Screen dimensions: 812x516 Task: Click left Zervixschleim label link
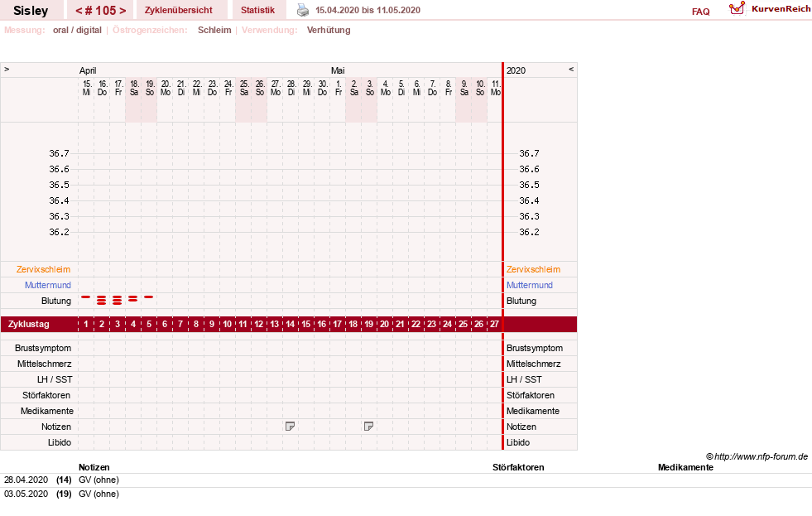coord(44,269)
